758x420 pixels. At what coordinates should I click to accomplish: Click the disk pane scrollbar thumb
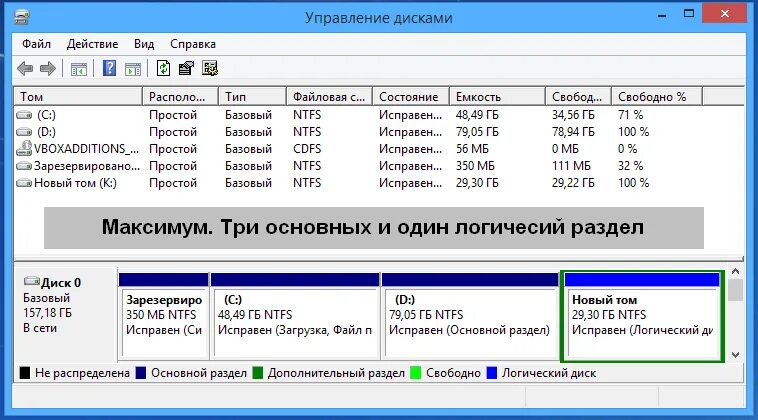(735, 290)
